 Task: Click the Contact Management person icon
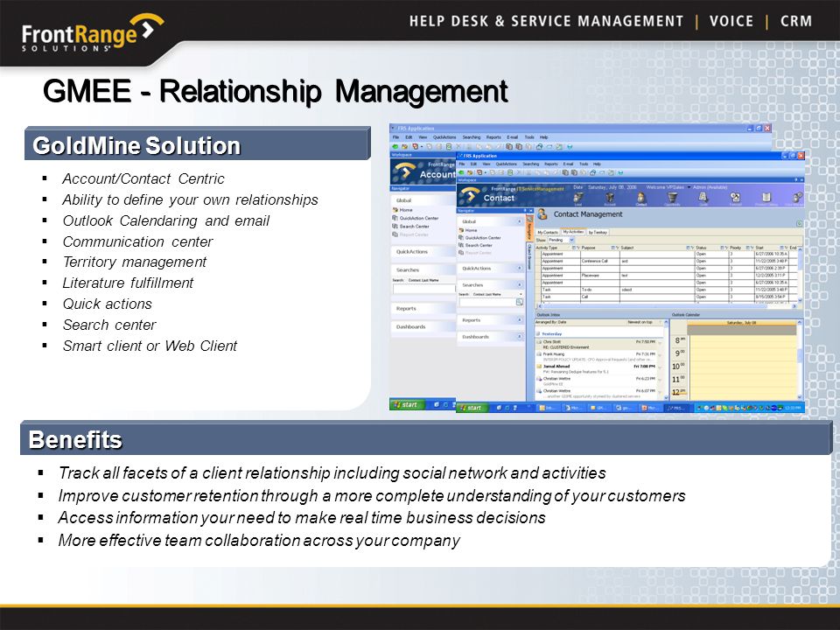tap(542, 214)
